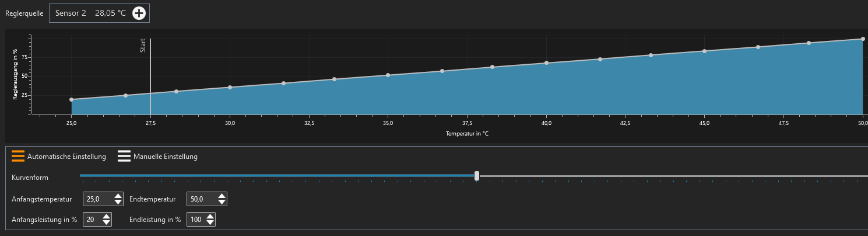Click the 75 y-axis tick label
Image resolution: width=868 pixels, height=236 pixels.
coord(24,57)
